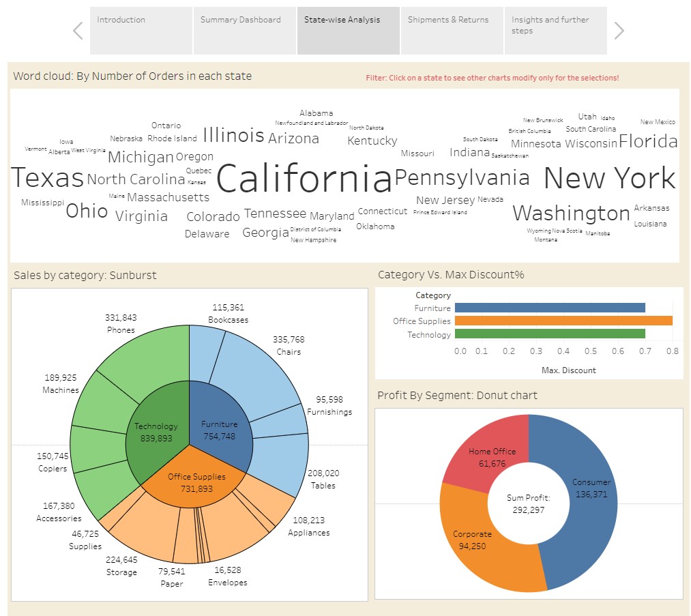Filter by New York in word cloud
This screenshot has width=691, height=616.
click(x=609, y=179)
